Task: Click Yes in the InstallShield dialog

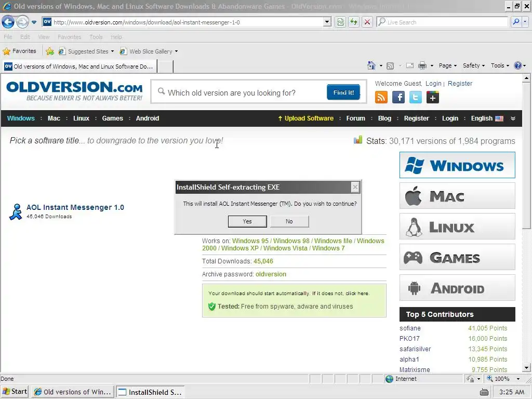Action: click(x=247, y=221)
